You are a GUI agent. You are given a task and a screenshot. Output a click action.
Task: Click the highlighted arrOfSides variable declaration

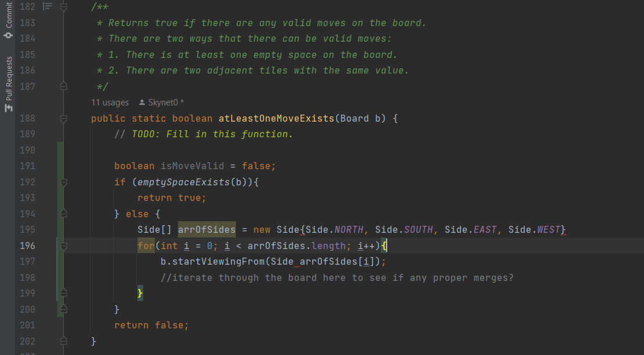point(206,229)
